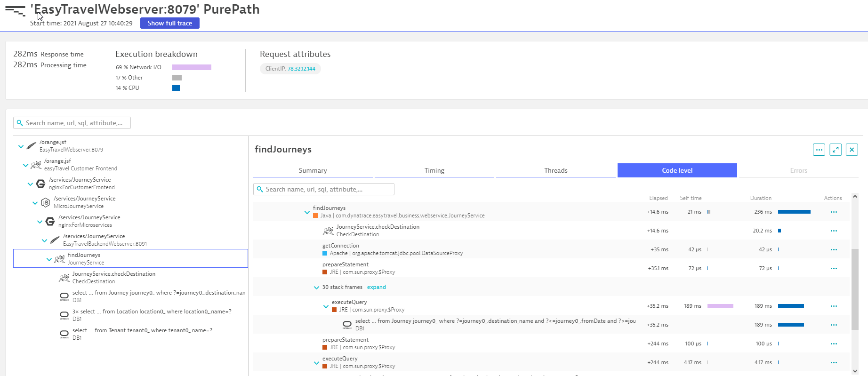Collapse nginxForMicroservices node chevron
This screenshot has width=868, height=376.
[x=40, y=222]
